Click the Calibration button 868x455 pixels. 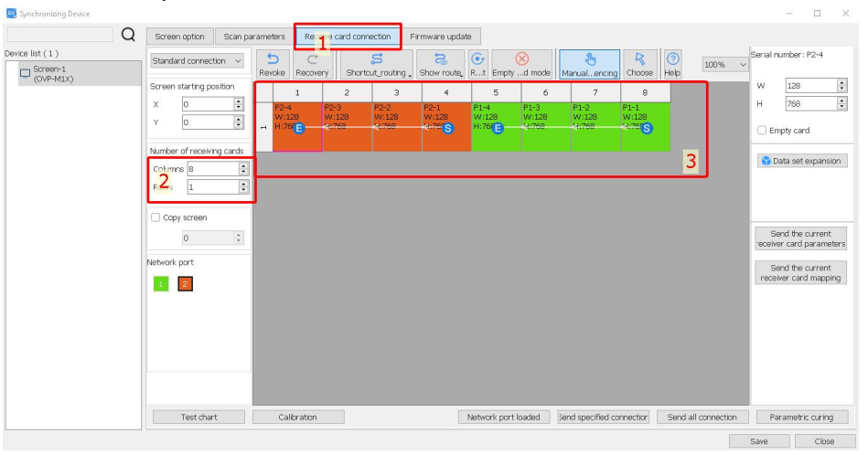[298, 418]
